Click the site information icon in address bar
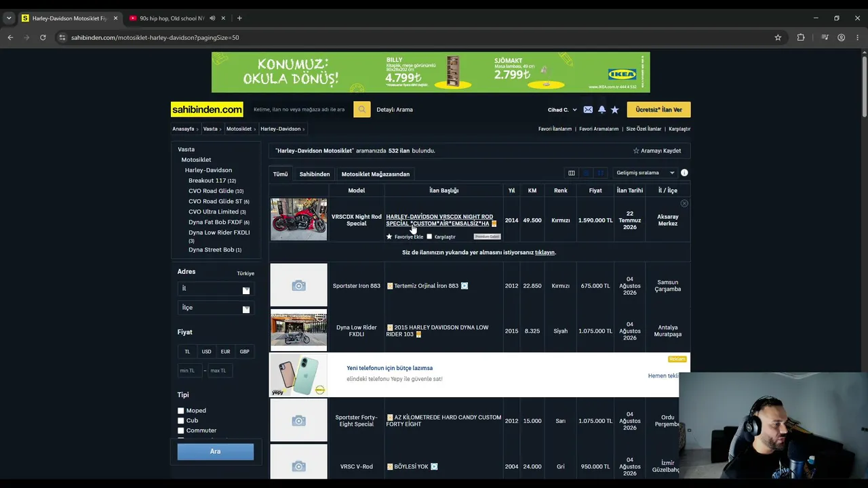868x488 pixels. [62, 37]
